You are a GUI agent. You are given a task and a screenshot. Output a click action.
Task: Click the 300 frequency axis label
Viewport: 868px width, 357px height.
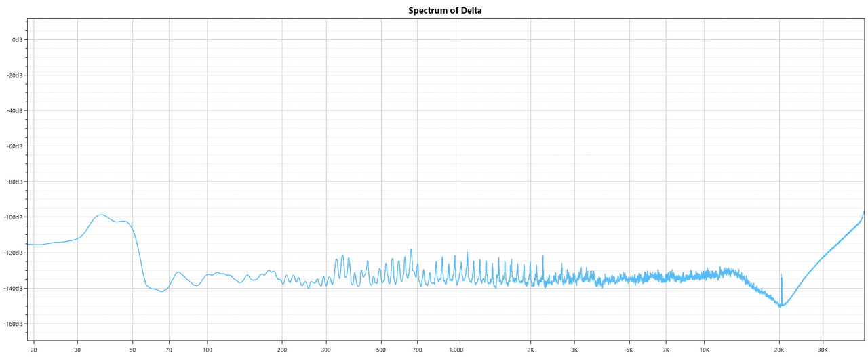326,351
